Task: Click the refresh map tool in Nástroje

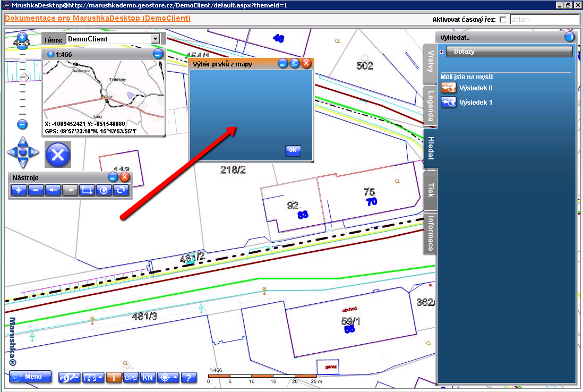Action: [x=121, y=190]
